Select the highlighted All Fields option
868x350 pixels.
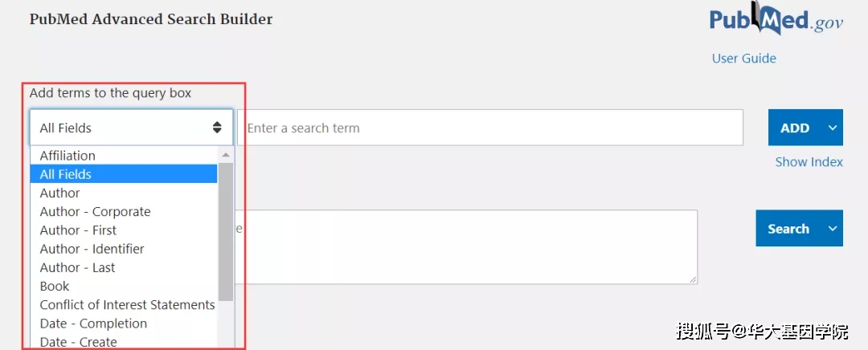point(66,174)
